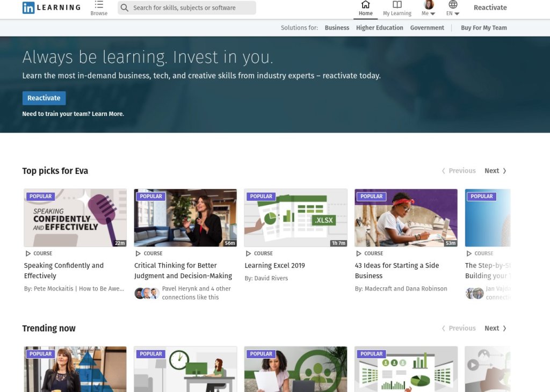Click connection avatars under Critical Thinking course
Screen dimensions: 550x392
coord(147,293)
